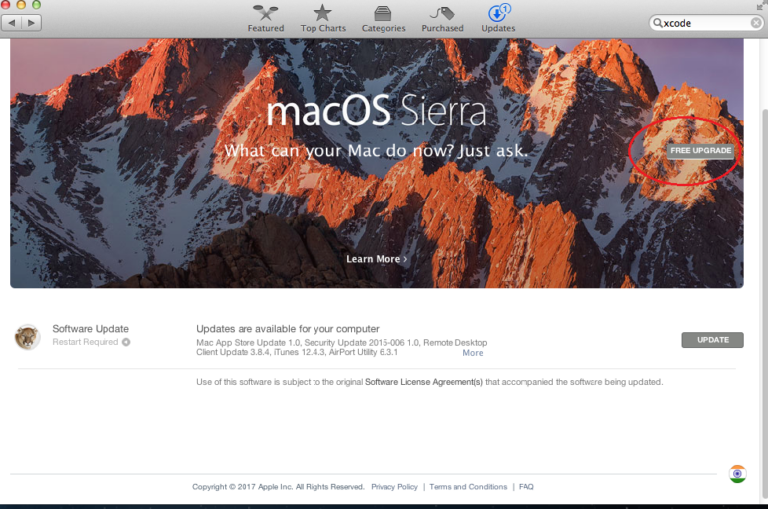Clear the xcode search text

click(x=755, y=22)
